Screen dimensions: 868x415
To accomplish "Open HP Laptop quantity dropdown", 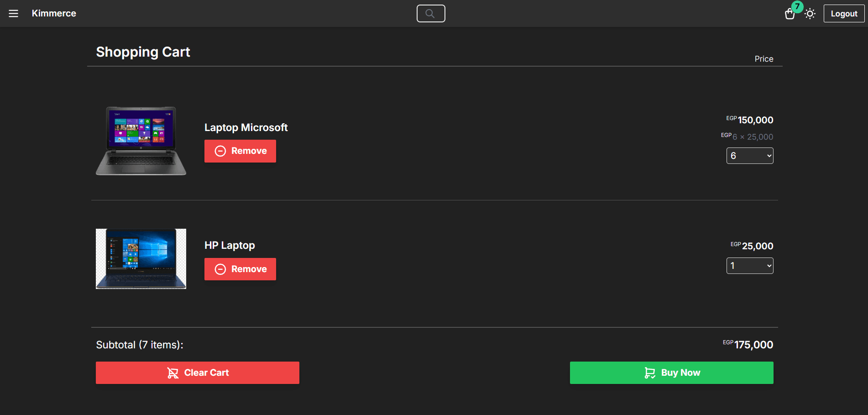I will 750,266.
